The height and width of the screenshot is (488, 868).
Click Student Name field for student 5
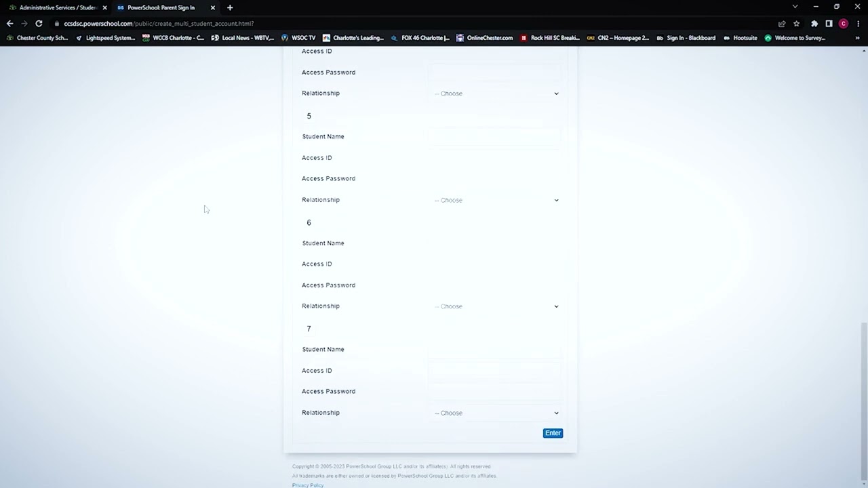click(x=496, y=137)
